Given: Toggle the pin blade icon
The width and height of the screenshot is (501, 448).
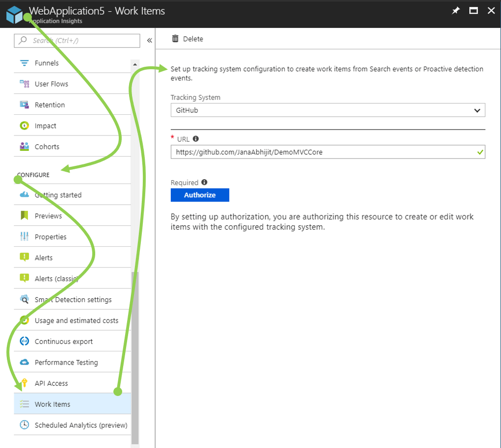Looking at the screenshot, I should tap(455, 10).
